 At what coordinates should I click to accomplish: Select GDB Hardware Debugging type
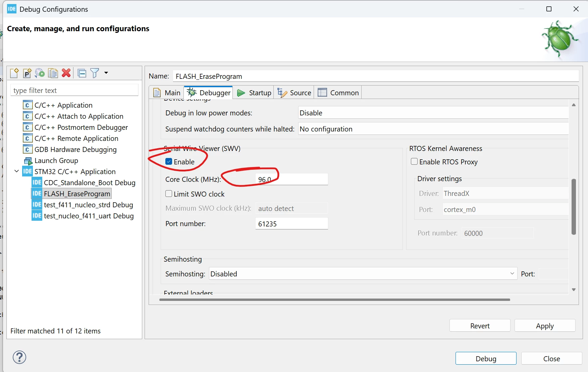click(x=70, y=150)
